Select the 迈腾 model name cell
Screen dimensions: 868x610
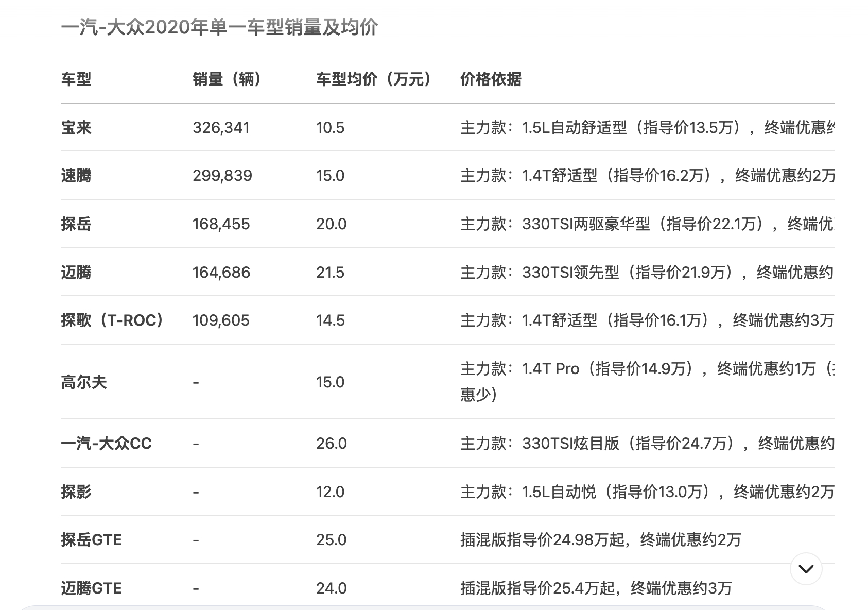point(76,272)
